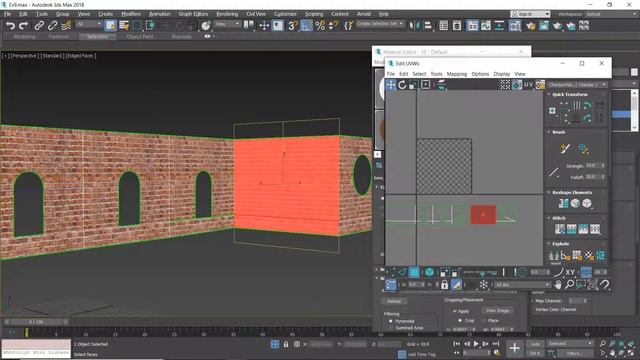Toggle Percent Snap icon
The width and height of the screenshot is (640, 360).
(x=320, y=26)
